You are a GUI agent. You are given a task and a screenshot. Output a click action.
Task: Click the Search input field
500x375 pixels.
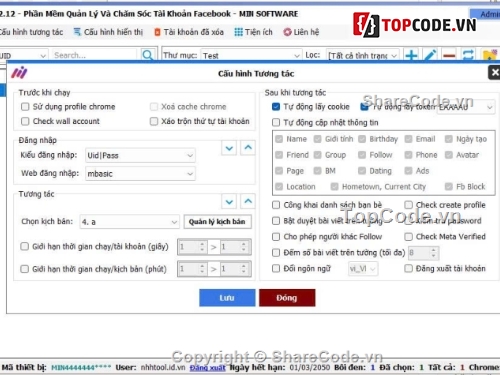[95, 55]
